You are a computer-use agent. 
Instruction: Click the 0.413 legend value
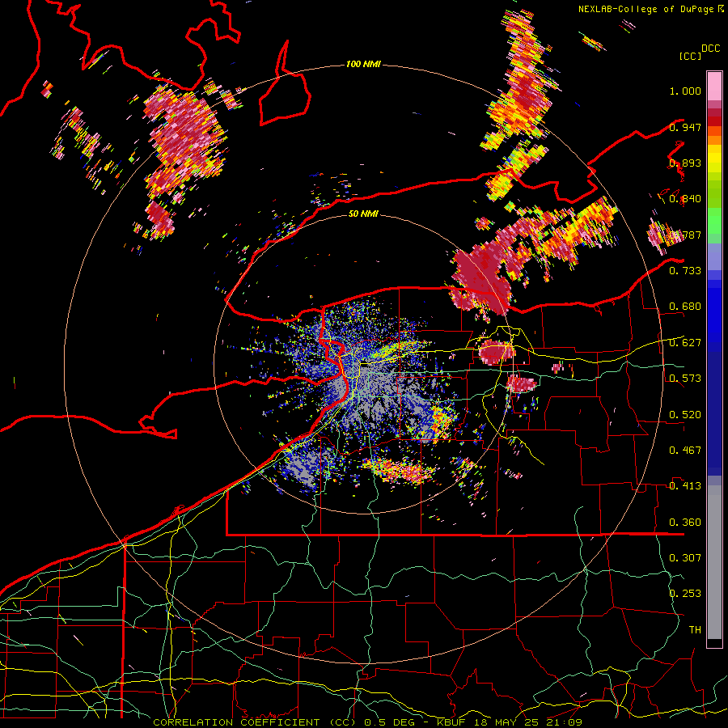point(685,486)
